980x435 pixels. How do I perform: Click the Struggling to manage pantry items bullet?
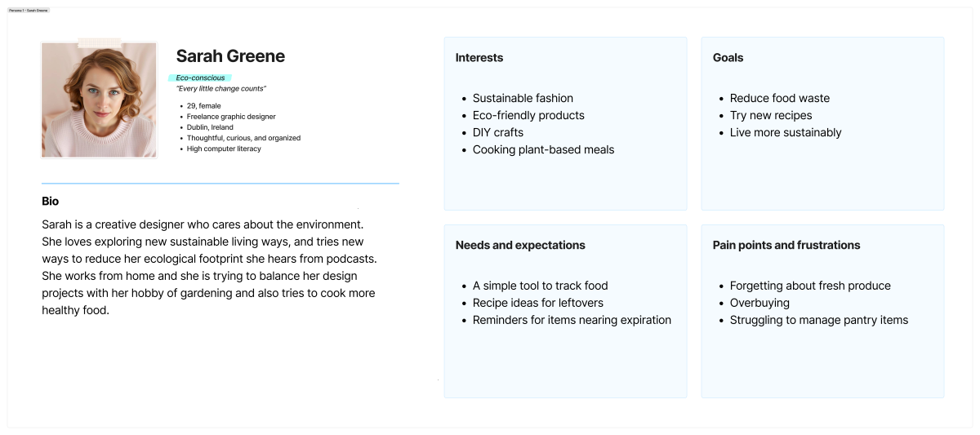point(818,320)
